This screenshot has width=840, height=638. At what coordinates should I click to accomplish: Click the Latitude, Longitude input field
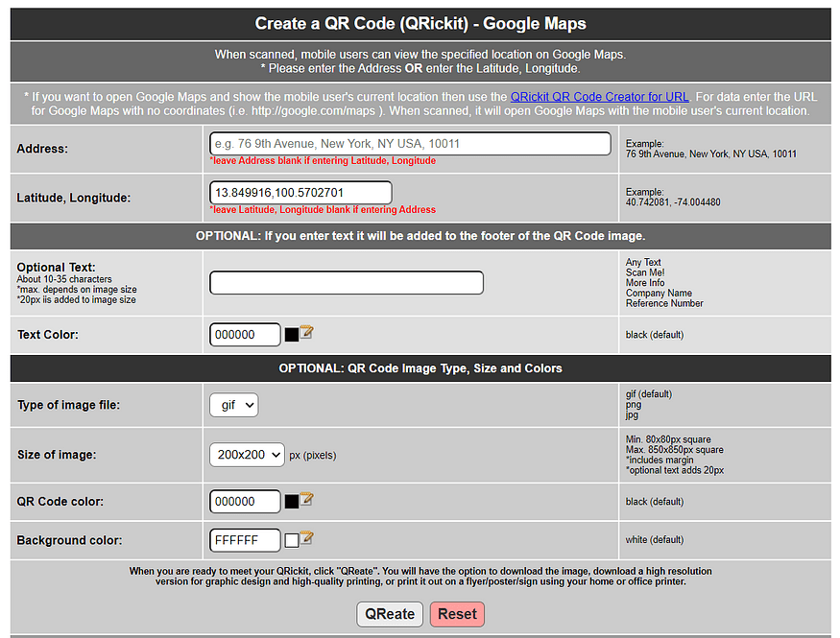click(300, 193)
